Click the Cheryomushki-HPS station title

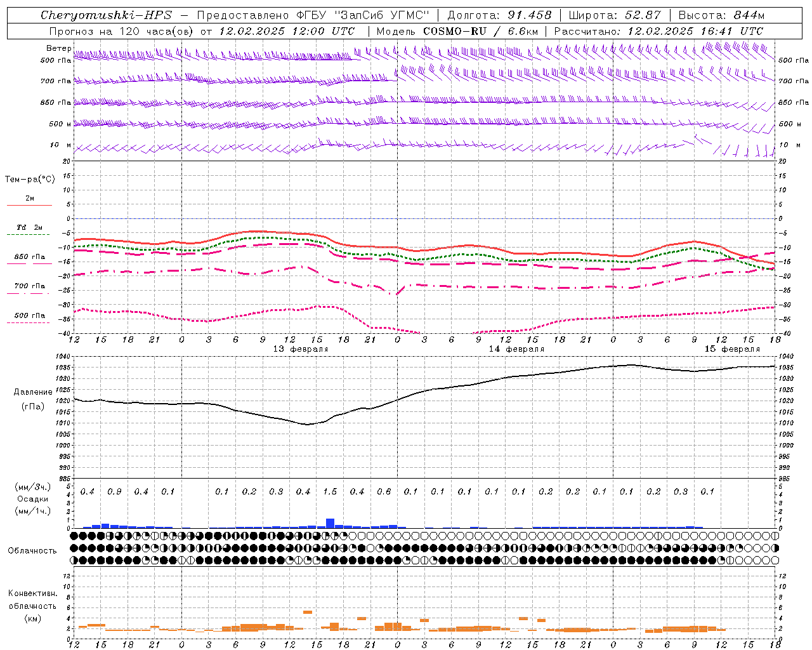106,15
